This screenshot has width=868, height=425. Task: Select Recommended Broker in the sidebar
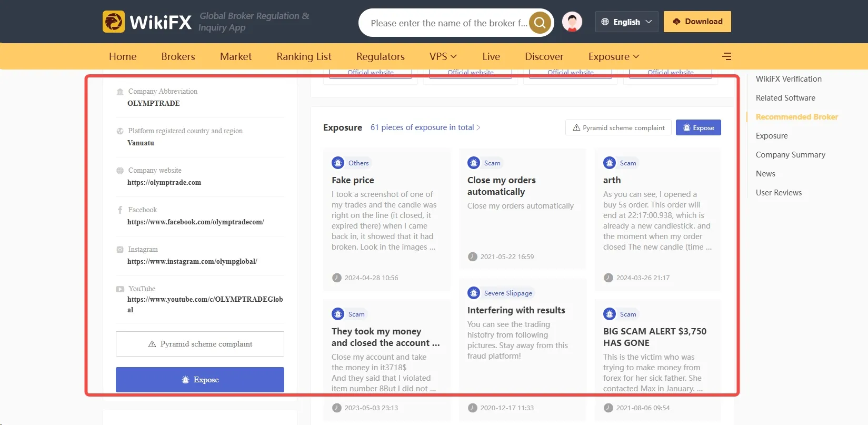pyautogui.click(x=797, y=117)
